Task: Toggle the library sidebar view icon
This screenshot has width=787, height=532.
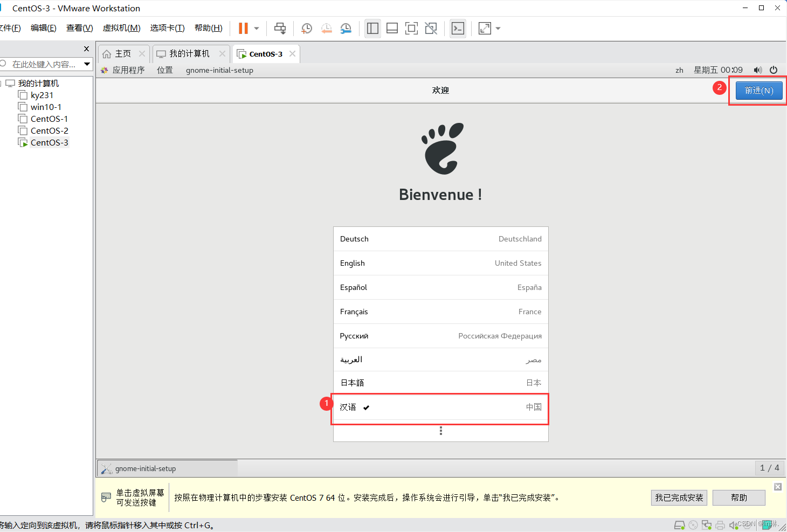Action: [372, 29]
